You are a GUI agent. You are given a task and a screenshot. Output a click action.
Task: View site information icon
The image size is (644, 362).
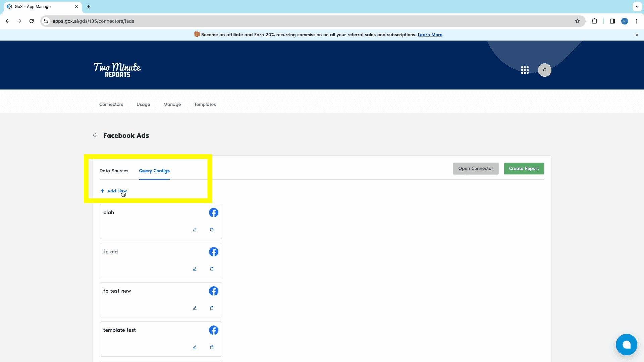click(46, 21)
